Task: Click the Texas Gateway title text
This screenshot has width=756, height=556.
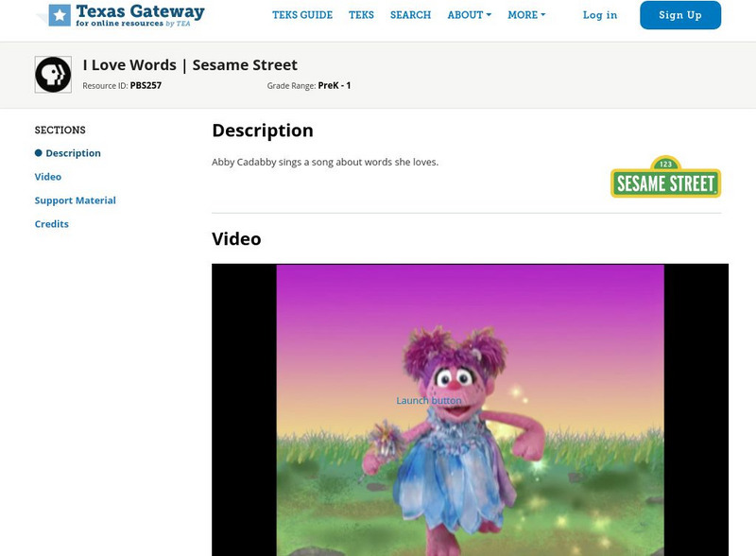Action: tap(140, 11)
